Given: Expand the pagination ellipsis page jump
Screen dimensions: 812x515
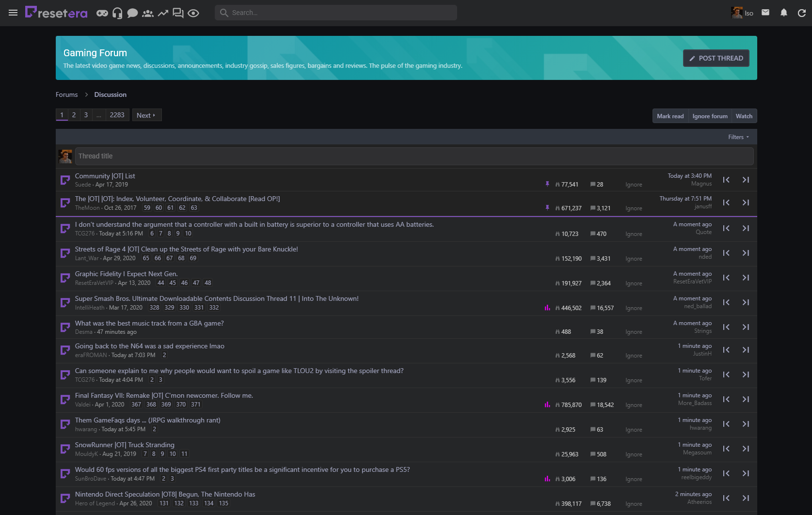Looking at the screenshot, I should point(98,115).
